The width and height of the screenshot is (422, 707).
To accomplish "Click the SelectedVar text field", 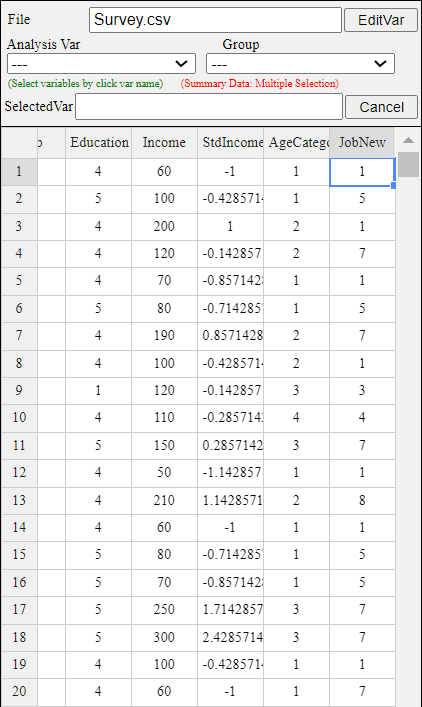I will [209, 106].
